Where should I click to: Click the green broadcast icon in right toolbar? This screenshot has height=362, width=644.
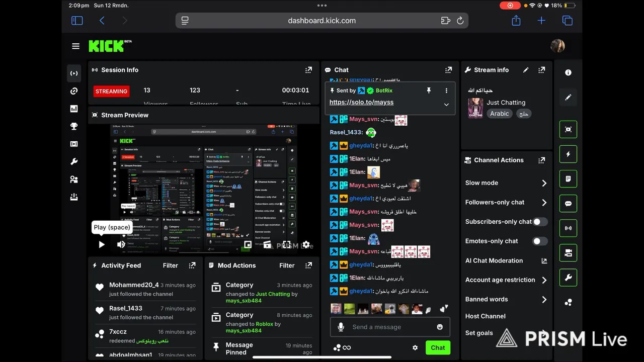568,228
